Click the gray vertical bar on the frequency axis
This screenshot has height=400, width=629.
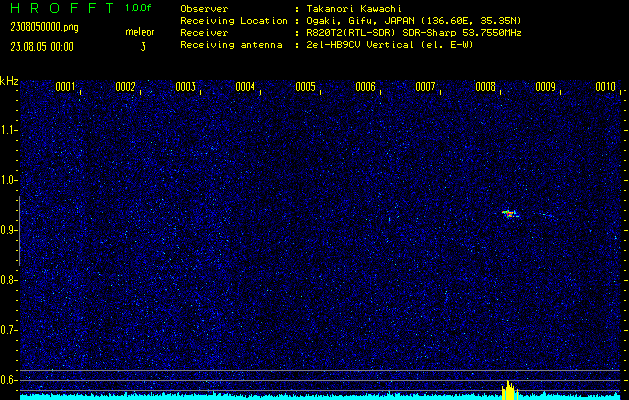point(19,231)
